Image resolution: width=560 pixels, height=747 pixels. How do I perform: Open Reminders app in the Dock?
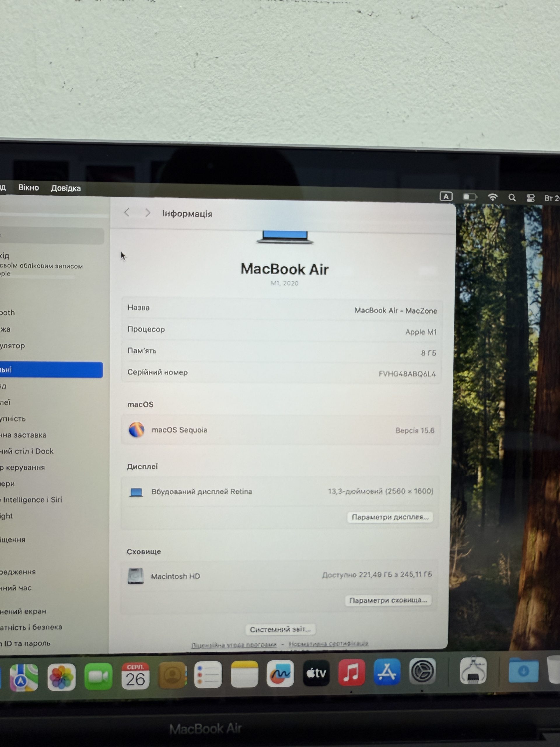point(208,674)
